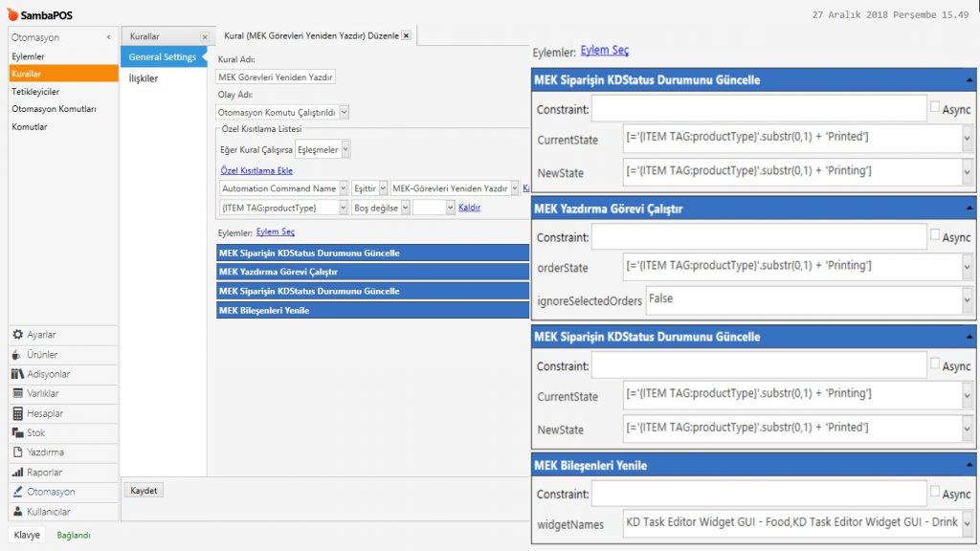Open Stok inventory icon
Image resolution: width=980 pixels, height=551 pixels.
tap(17, 433)
